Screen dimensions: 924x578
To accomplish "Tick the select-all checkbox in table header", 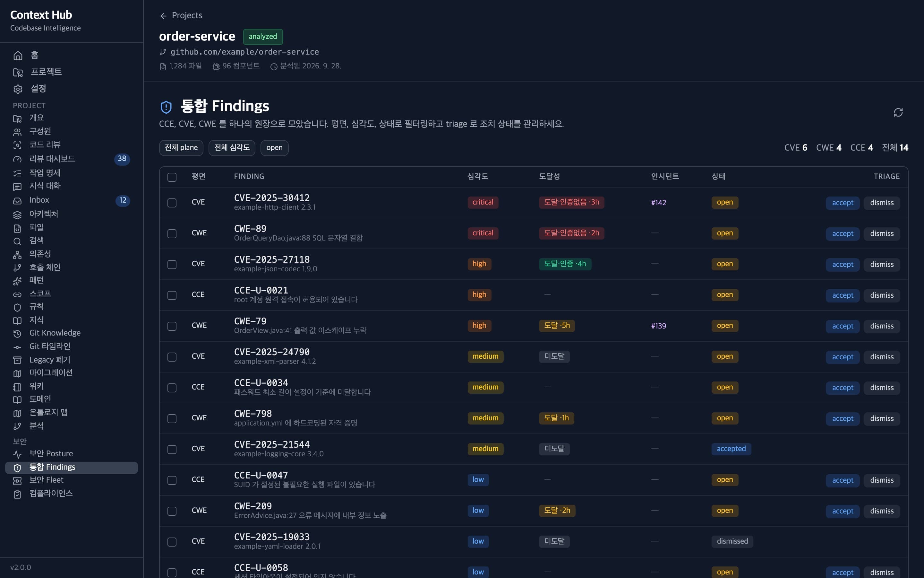I will point(172,177).
